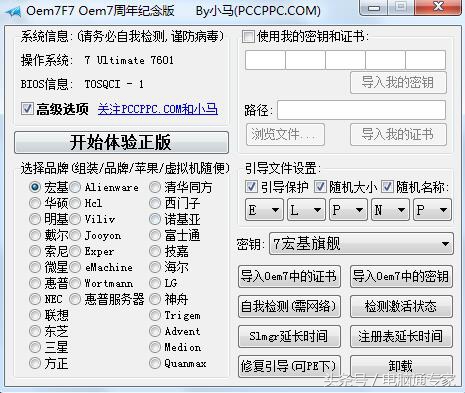Select the 微星 brand radio button
The image size is (465, 393).
(35, 267)
